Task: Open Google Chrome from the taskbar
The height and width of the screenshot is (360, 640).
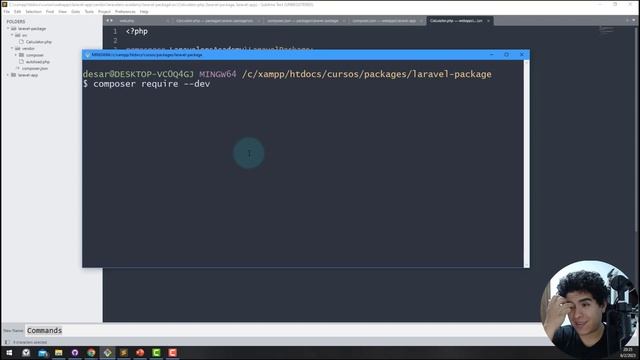Action: click(91, 352)
